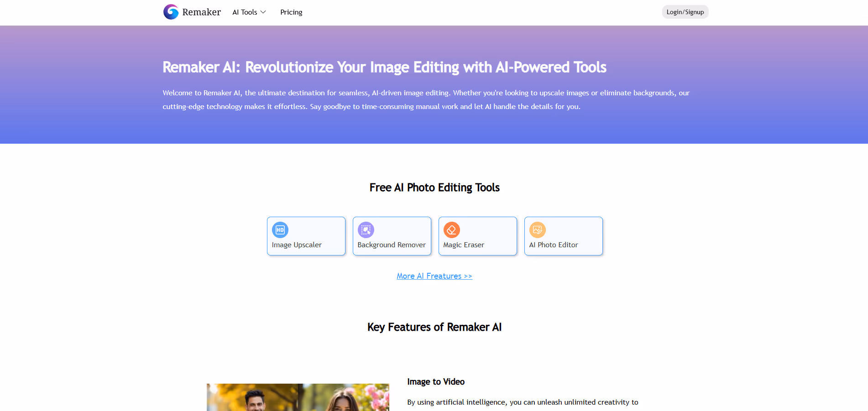Screen dimensions: 868x411
Task: Open the Pricing page
Action: coord(291,12)
